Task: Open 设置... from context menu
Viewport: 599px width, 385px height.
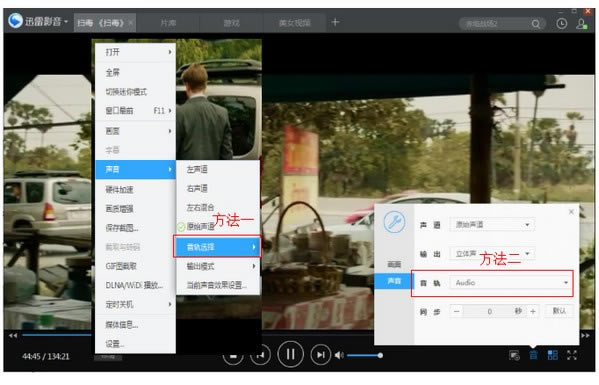Action: [135, 344]
